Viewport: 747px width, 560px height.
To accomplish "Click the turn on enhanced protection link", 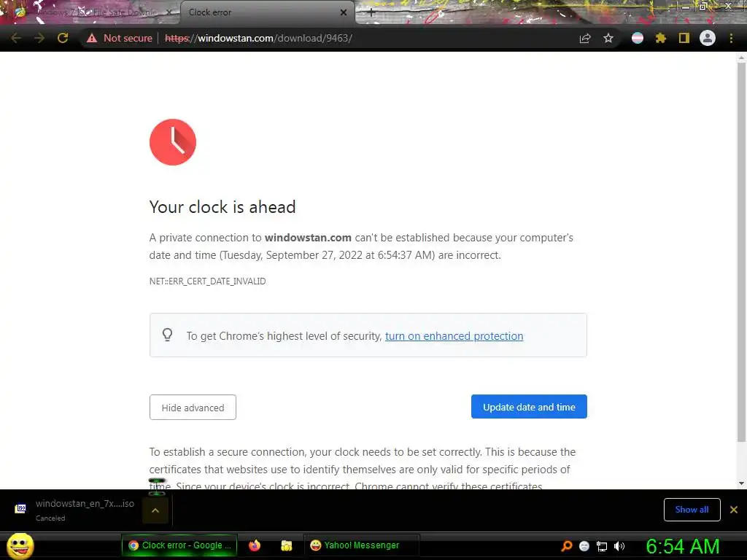I will pos(454,335).
